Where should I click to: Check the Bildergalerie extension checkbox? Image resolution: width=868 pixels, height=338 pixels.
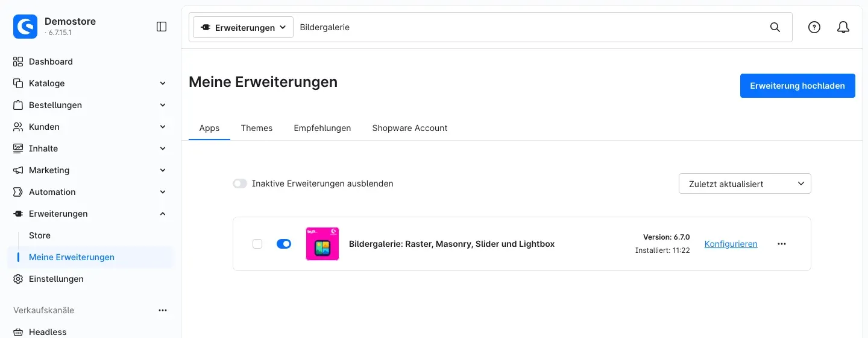(257, 244)
